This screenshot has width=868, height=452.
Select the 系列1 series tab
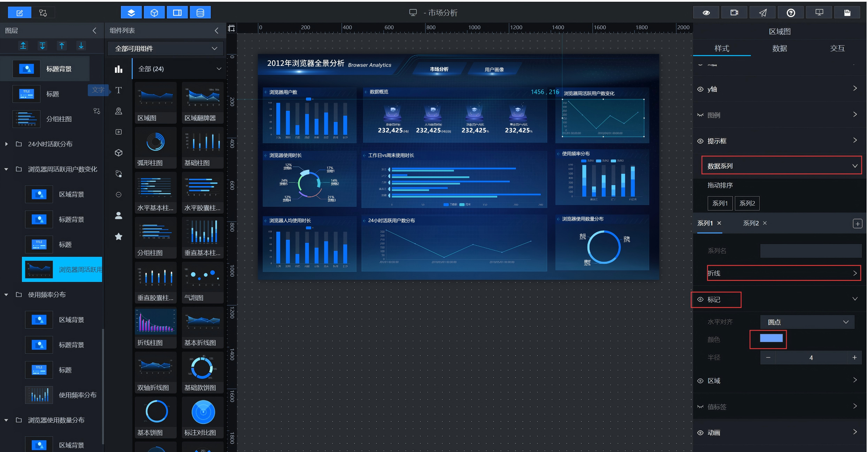click(705, 223)
